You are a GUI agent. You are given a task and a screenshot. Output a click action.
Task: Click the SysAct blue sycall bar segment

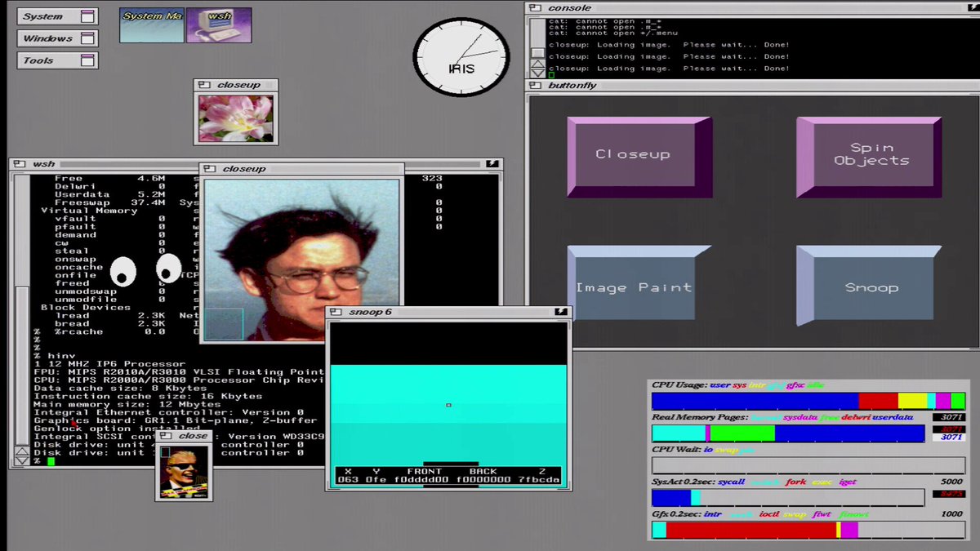point(671,497)
